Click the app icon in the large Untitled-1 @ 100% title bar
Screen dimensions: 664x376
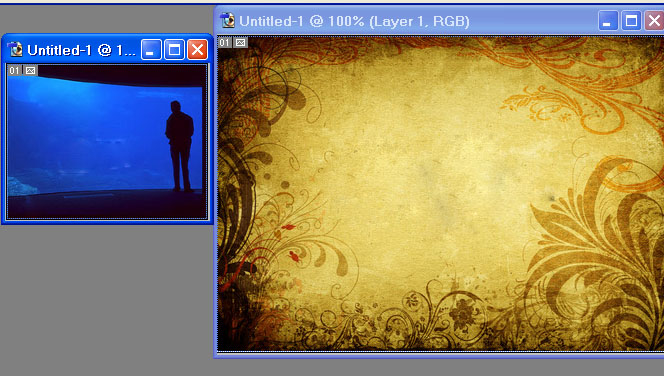(x=228, y=20)
